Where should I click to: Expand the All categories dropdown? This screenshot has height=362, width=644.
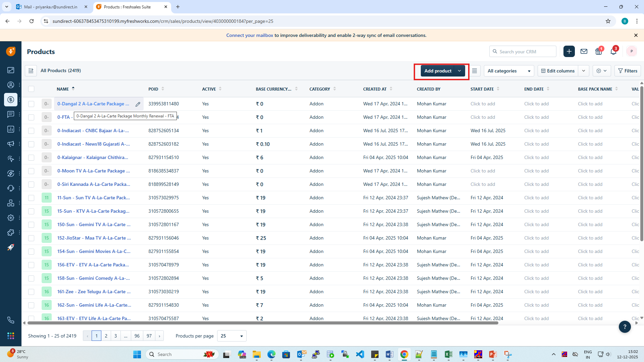pos(509,71)
